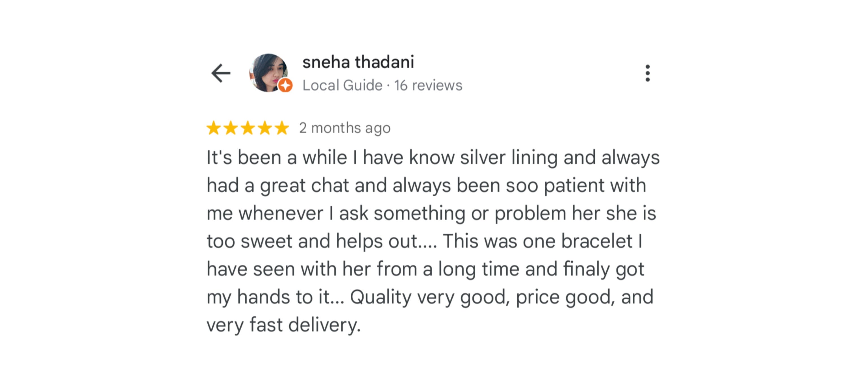868x369 pixels.
Task: Click the line "had a great chat"
Action: pyautogui.click(x=426, y=185)
